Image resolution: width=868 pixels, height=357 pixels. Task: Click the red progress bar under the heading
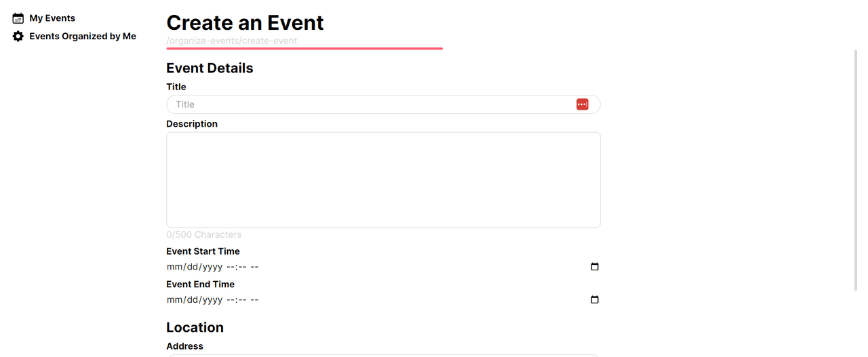click(x=304, y=49)
